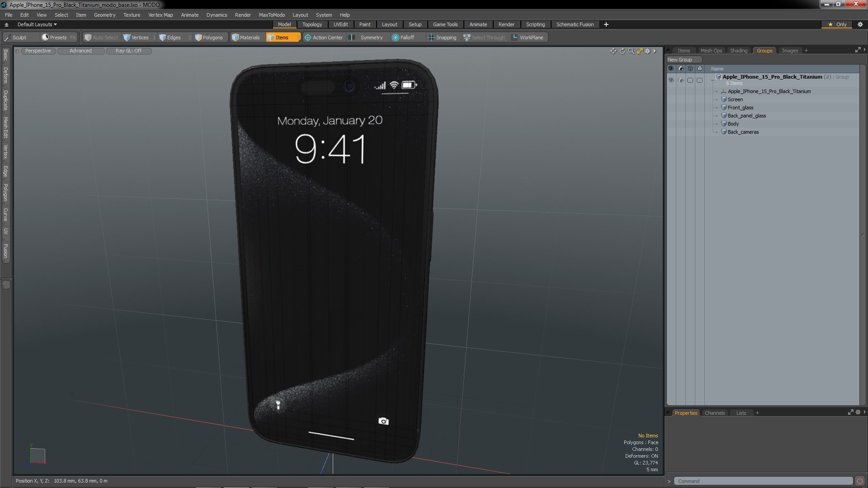The width and height of the screenshot is (868, 488).
Task: Toggle the Select Through option
Action: click(x=484, y=38)
